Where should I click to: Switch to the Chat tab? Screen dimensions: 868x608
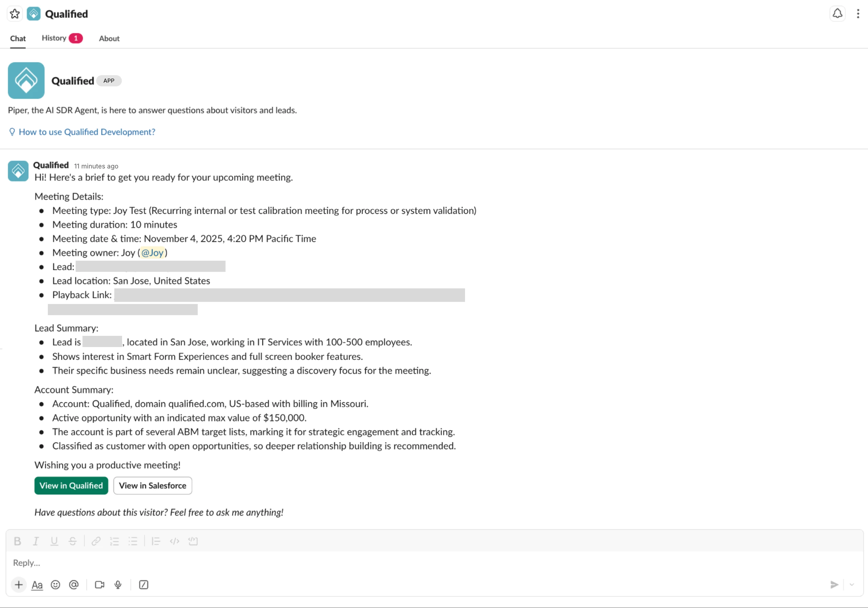point(18,39)
